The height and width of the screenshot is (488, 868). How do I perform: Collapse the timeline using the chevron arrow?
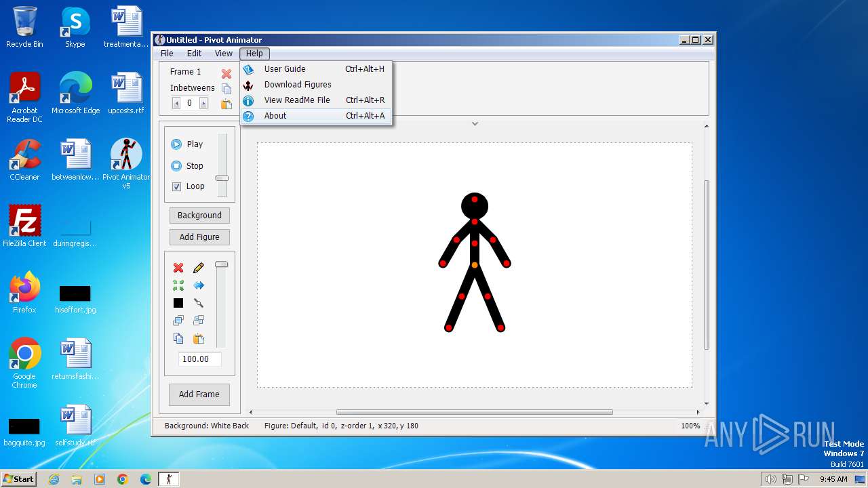coord(475,123)
